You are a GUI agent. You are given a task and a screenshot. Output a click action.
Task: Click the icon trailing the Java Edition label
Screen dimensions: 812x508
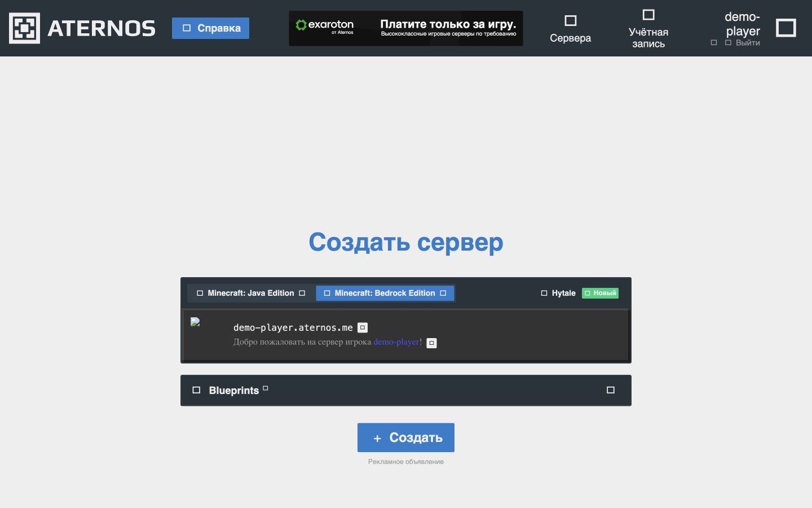tap(302, 293)
